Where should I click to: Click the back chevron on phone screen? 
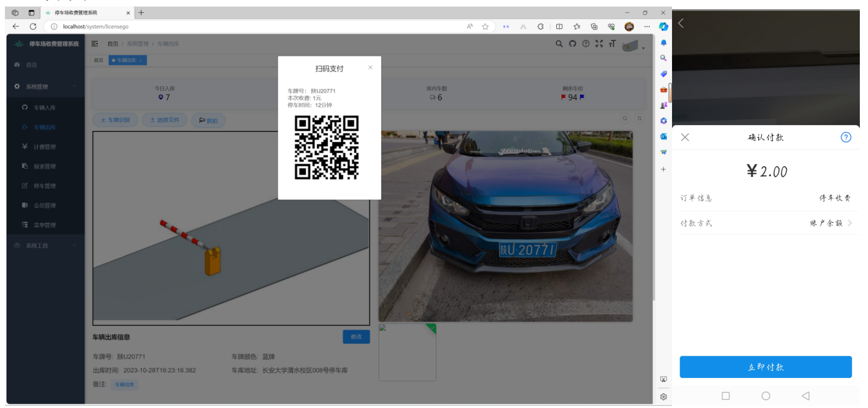click(x=681, y=23)
